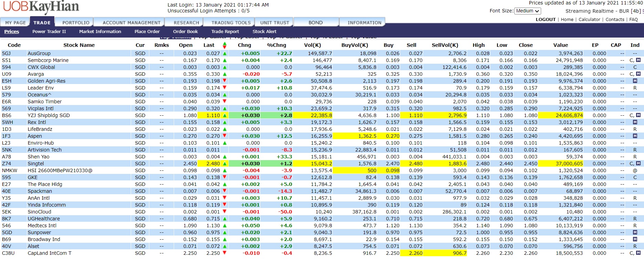
Task: Click the red down arrow in Golden Agri-Res row
Action: [225, 81]
